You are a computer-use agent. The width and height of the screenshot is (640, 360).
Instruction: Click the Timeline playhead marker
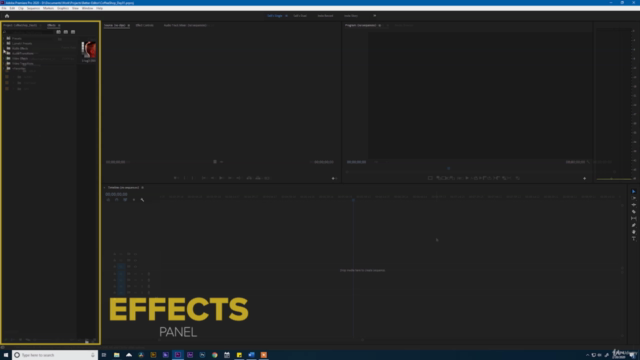tap(353, 200)
